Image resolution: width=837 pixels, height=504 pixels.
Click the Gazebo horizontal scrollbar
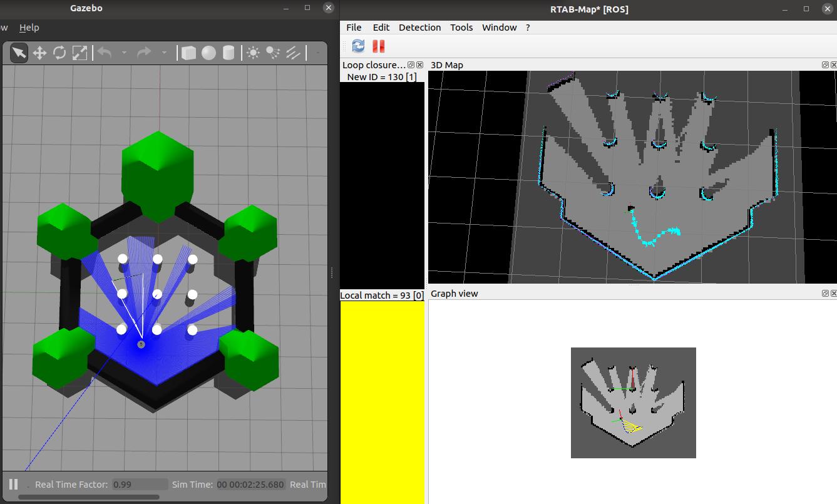(x=88, y=498)
